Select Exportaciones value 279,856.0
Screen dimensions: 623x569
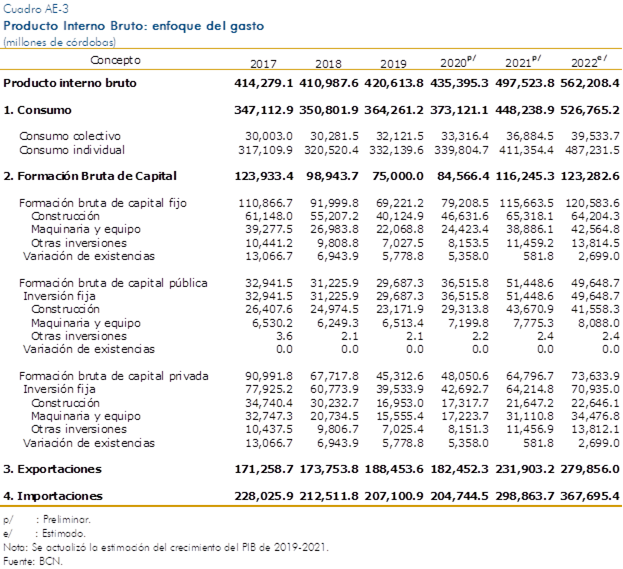(x=590, y=469)
